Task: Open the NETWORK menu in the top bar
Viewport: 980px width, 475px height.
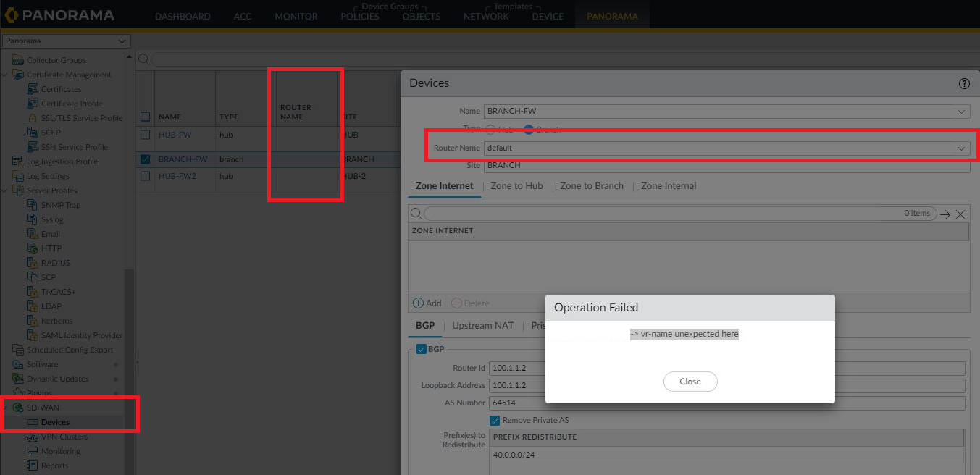Action: [x=485, y=16]
